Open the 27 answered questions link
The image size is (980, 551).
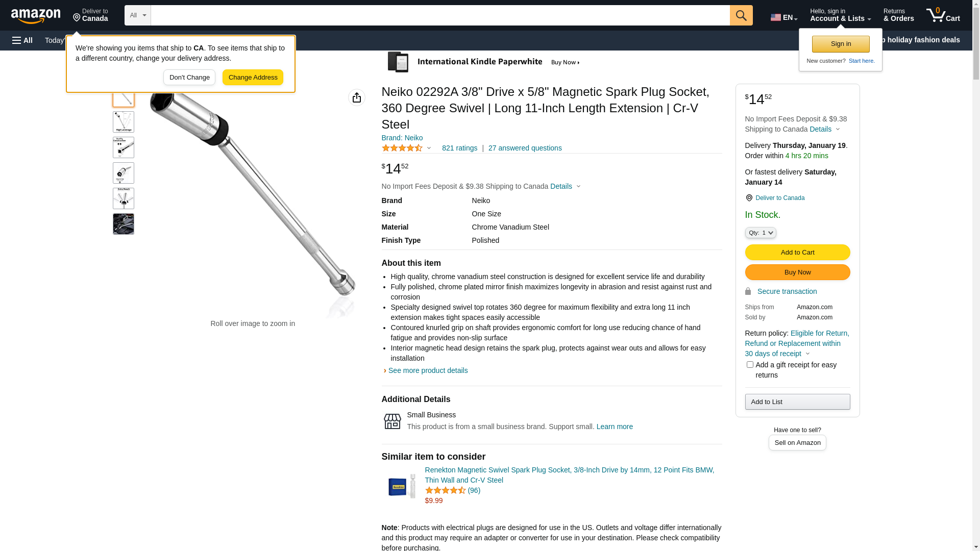(525, 148)
